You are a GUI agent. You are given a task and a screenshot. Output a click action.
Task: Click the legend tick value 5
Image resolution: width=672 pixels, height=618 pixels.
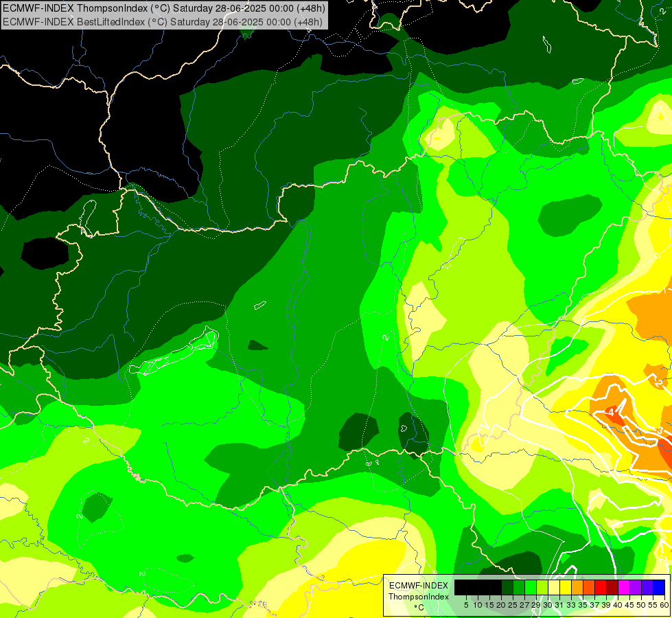[x=466, y=605]
